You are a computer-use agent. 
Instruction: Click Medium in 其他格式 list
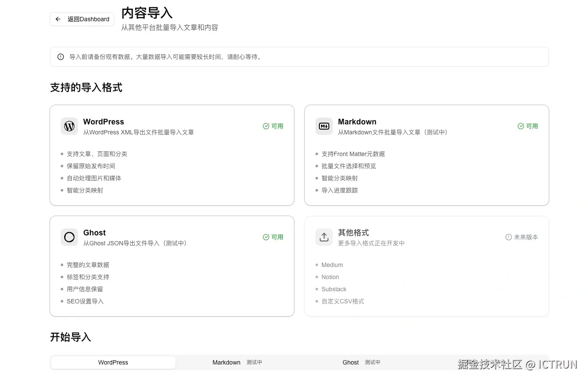332,265
